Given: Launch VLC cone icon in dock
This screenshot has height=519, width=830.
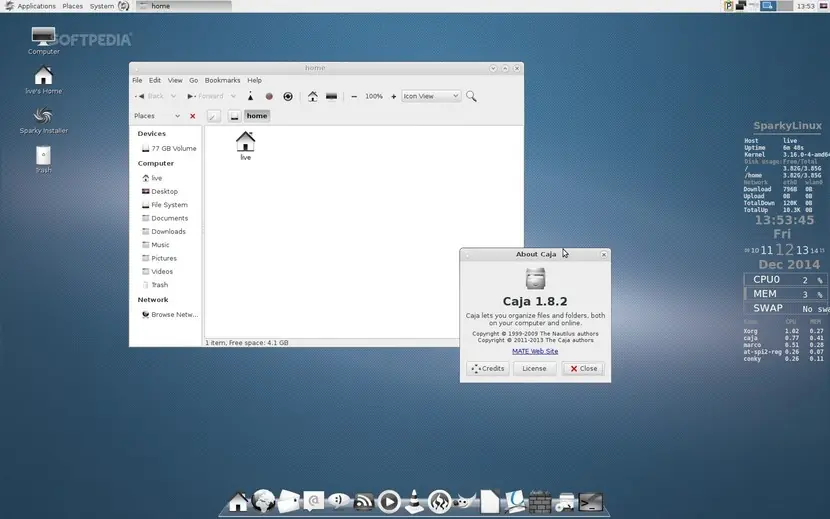Looking at the screenshot, I should (x=414, y=501).
